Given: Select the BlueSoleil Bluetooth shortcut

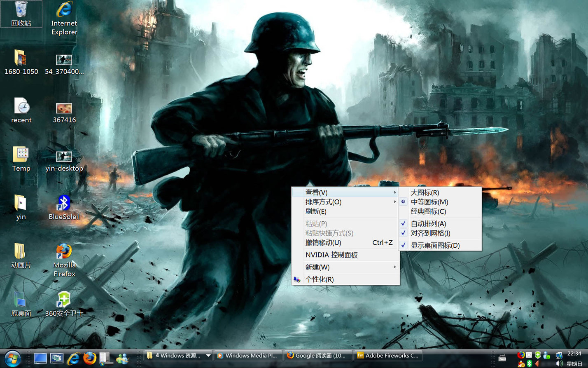Looking at the screenshot, I should coord(64,208).
